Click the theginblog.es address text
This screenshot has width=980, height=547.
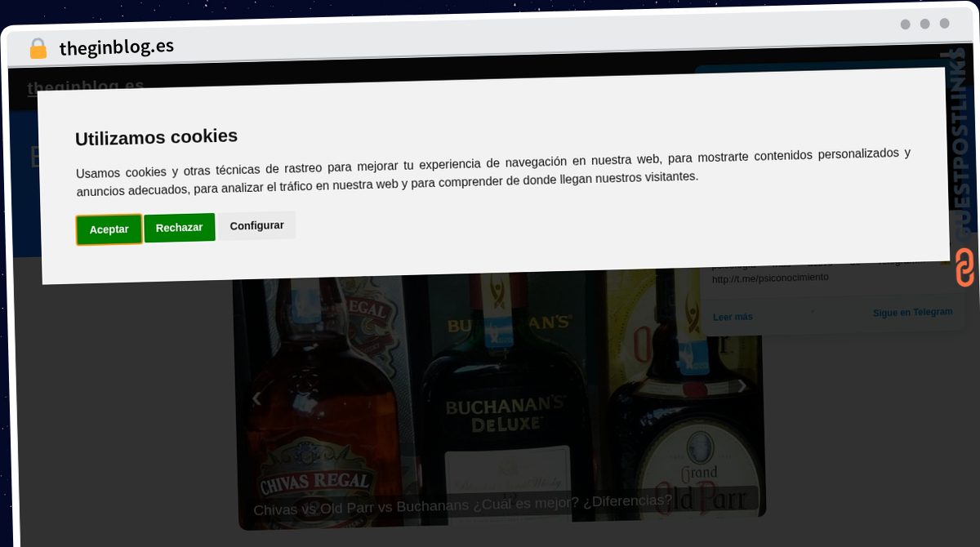(x=117, y=47)
